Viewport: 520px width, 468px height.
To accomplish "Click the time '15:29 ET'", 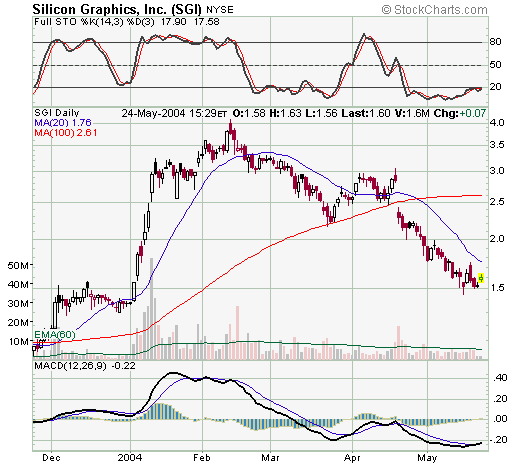I will coord(208,113).
